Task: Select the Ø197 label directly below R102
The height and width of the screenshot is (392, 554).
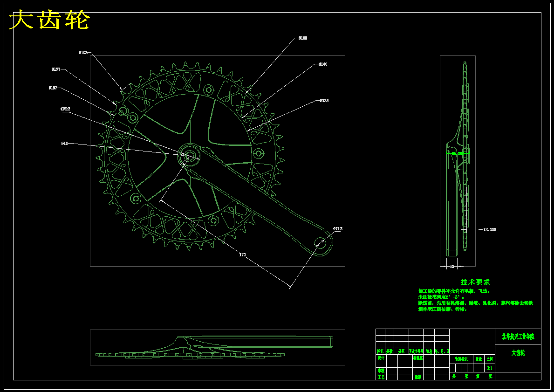Action: (56, 69)
